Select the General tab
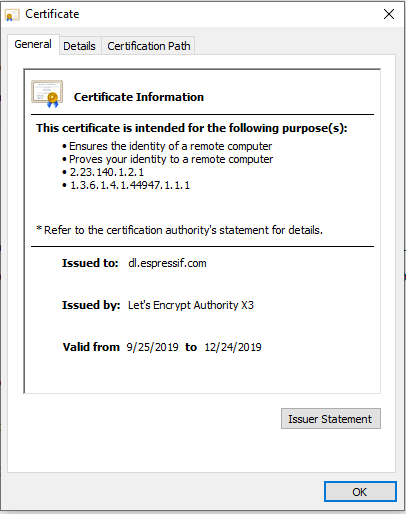This screenshot has width=406, height=514. click(x=33, y=44)
